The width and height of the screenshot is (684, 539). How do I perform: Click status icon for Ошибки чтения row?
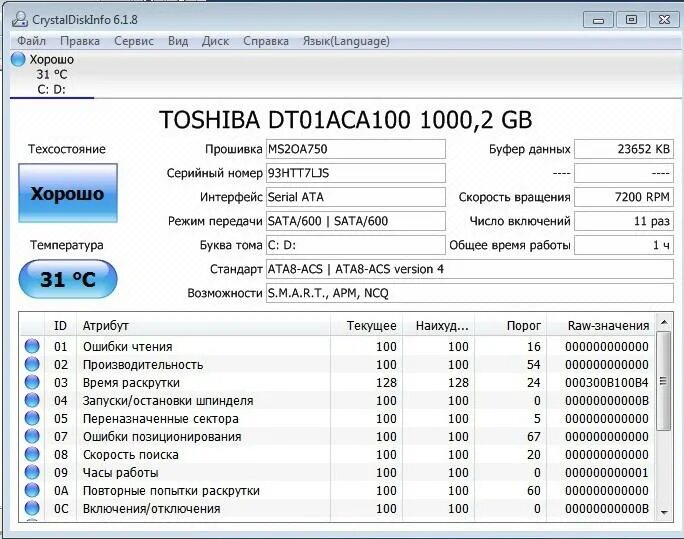point(32,346)
